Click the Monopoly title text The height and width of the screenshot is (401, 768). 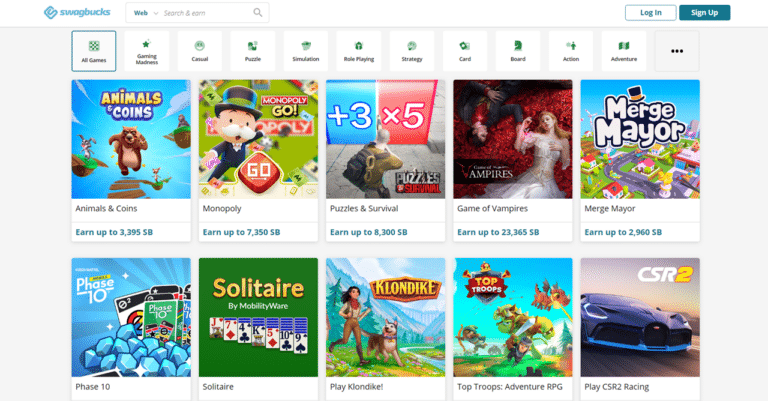point(222,209)
